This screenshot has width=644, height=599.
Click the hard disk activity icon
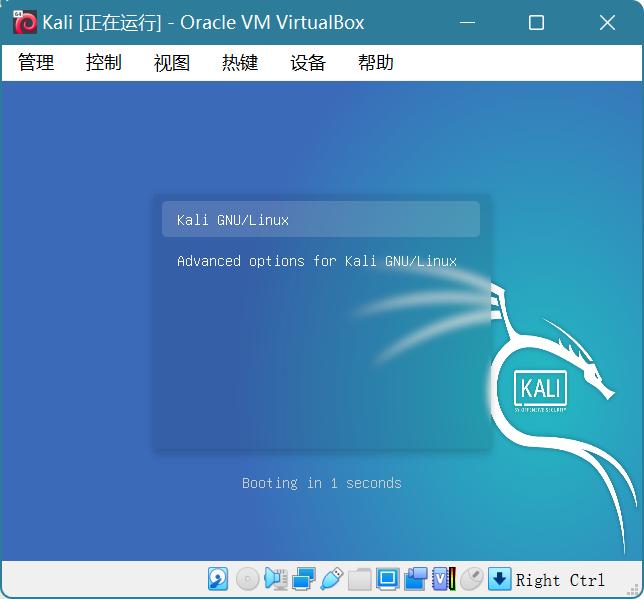pyautogui.click(x=218, y=579)
